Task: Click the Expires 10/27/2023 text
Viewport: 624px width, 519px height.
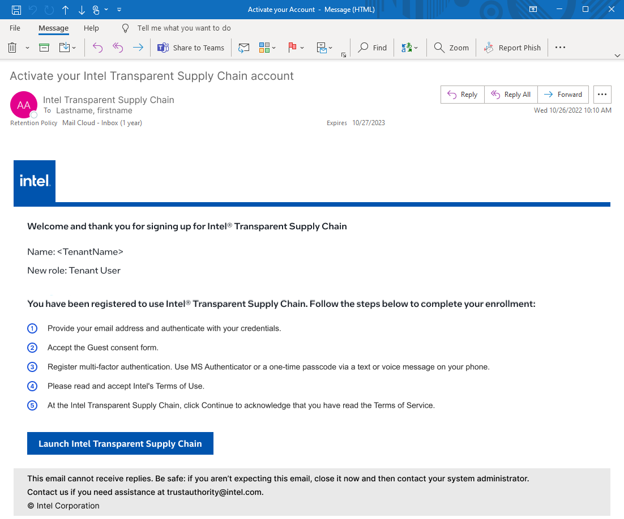Action: point(356,123)
